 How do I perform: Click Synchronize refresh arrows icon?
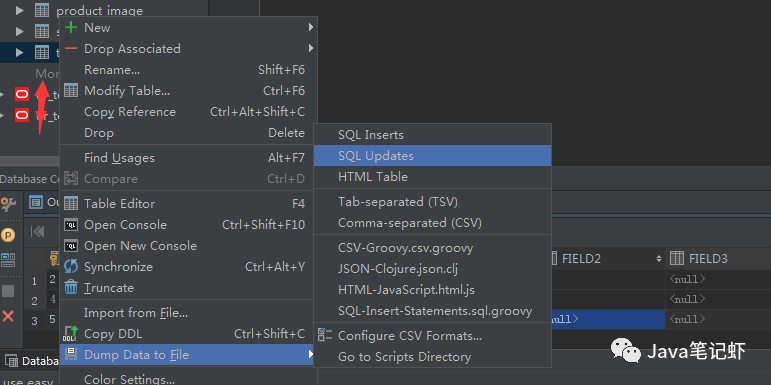71,267
